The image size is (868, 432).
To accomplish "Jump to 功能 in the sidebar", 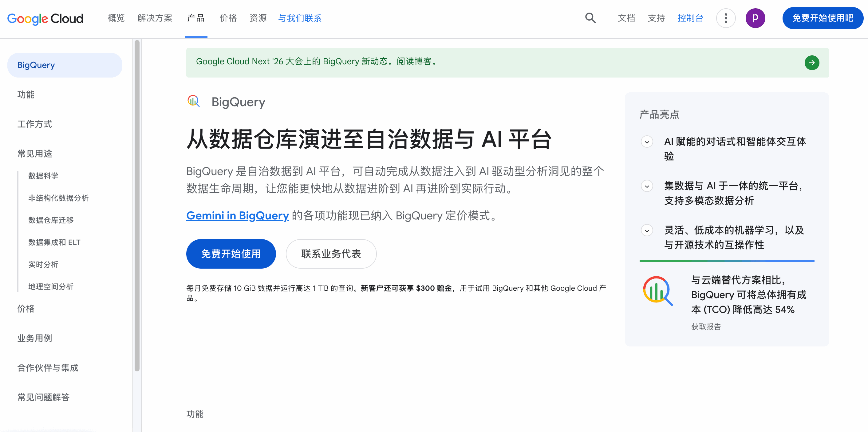I will coord(26,95).
